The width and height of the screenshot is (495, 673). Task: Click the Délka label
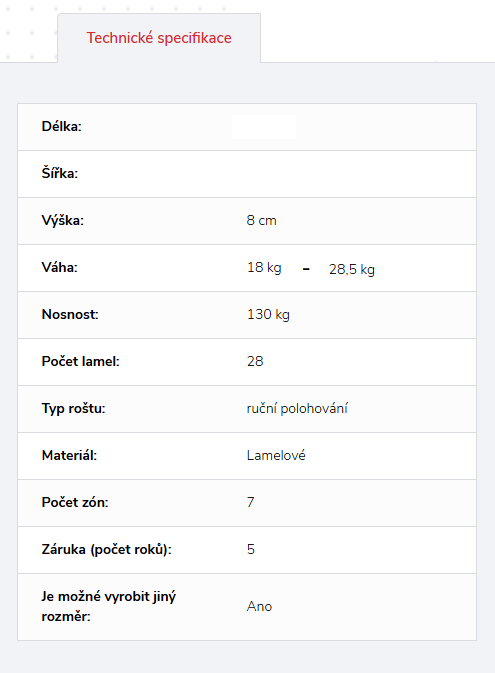[x=61, y=127]
